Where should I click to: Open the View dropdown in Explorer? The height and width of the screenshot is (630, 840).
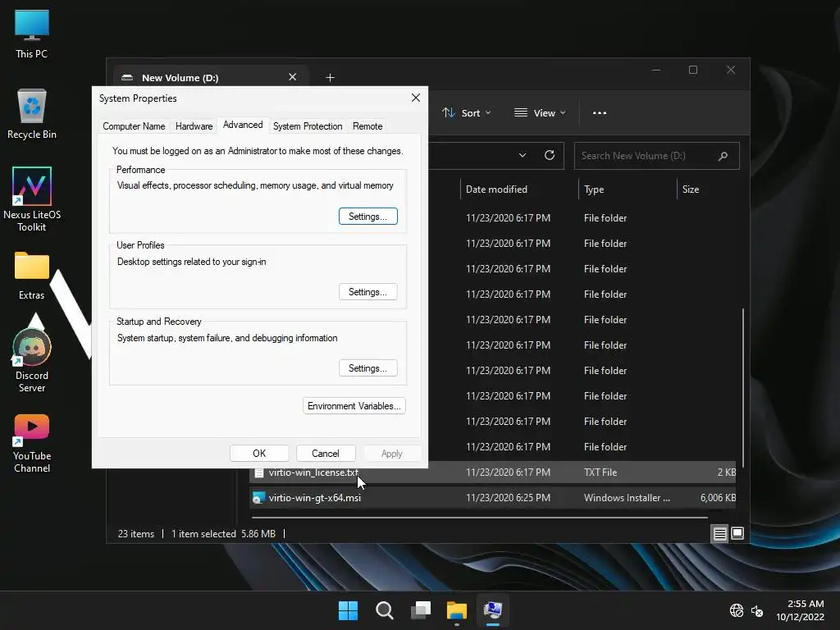(x=540, y=113)
